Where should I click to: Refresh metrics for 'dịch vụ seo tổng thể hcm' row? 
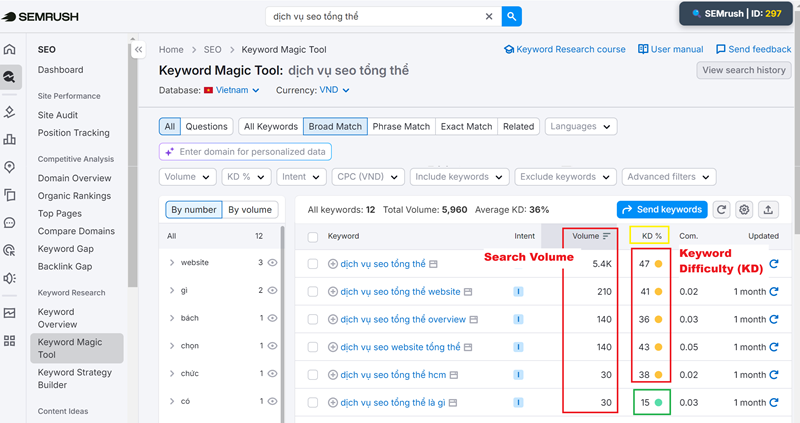(x=774, y=375)
